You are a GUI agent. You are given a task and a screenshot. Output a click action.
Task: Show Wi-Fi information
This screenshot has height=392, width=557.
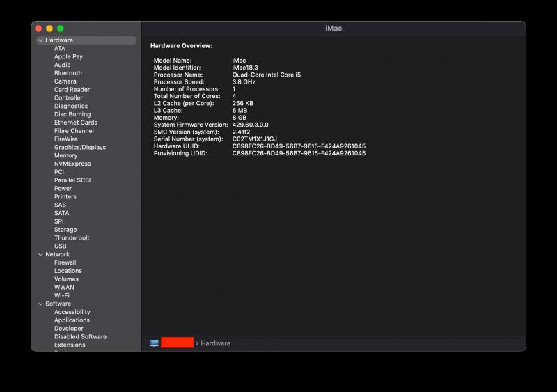[62, 295]
